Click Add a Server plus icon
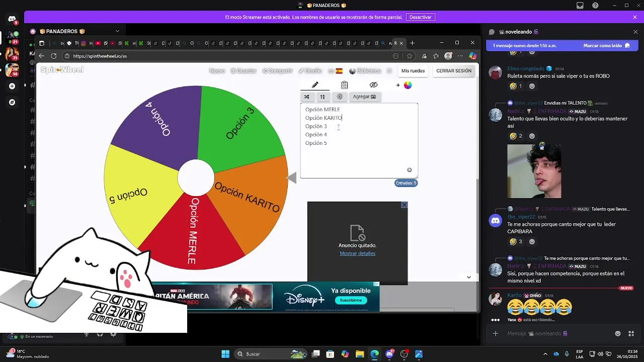 (x=12, y=86)
